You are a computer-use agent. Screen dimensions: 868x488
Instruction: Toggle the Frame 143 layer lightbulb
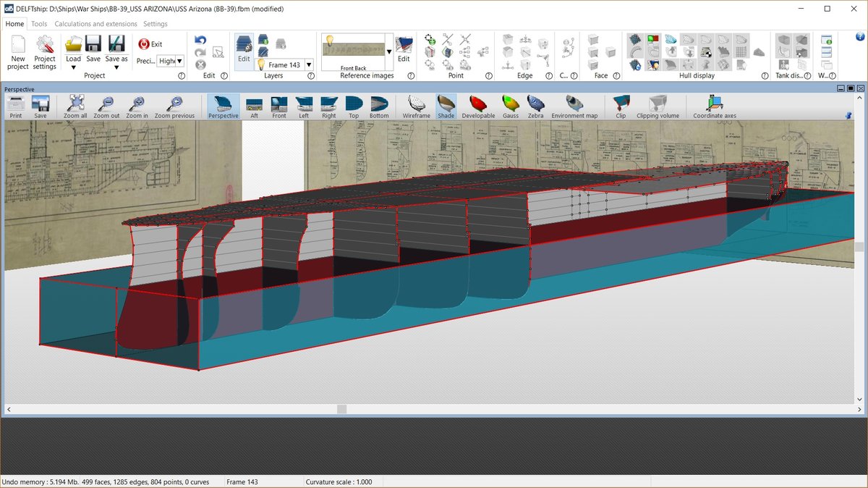coord(261,64)
